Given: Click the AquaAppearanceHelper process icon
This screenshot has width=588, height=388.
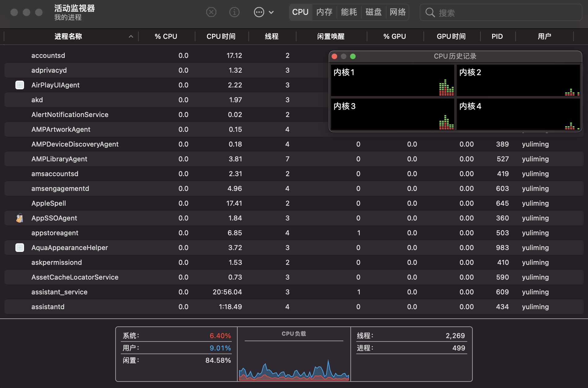Looking at the screenshot, I should point(20,248).
